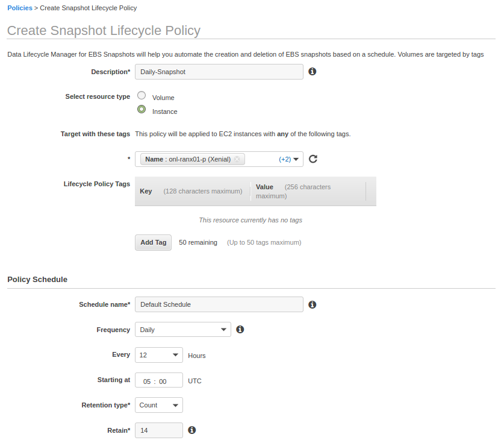Click the info icon beside Description field
The image size is (504, 446).
[x=312, y=72]
